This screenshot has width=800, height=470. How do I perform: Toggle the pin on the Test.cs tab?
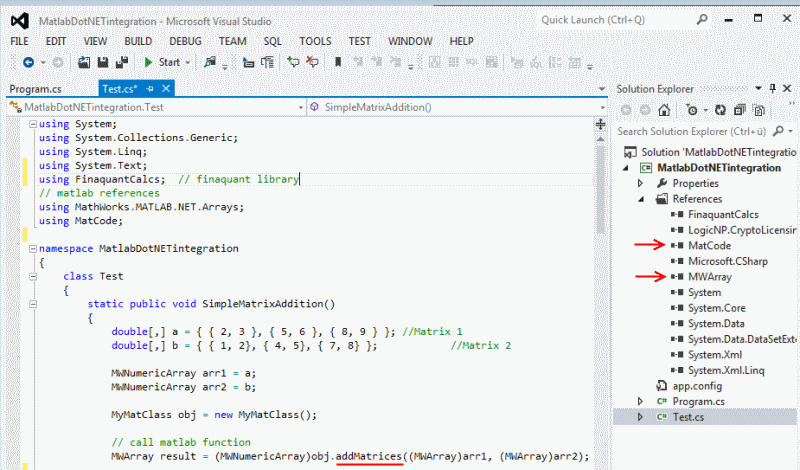tap(150, 89)
